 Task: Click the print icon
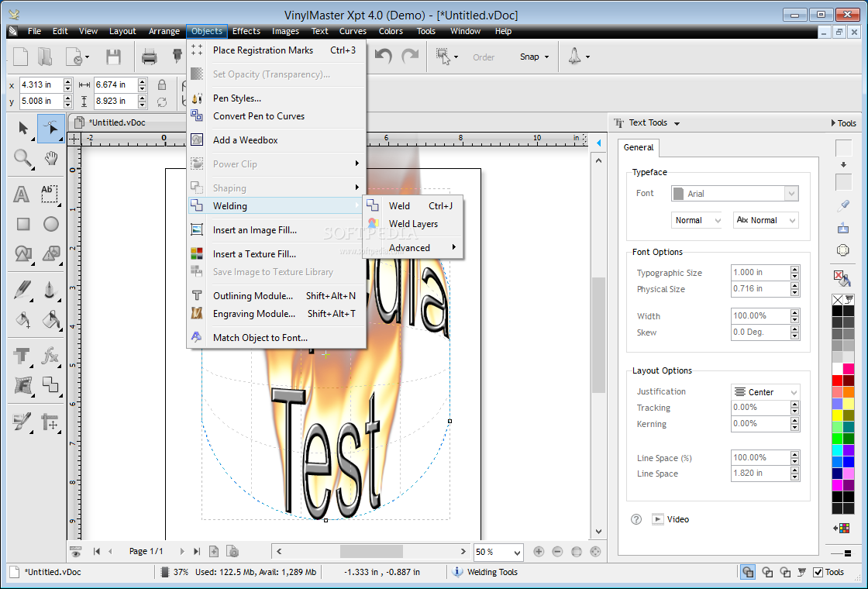(149, 57)
